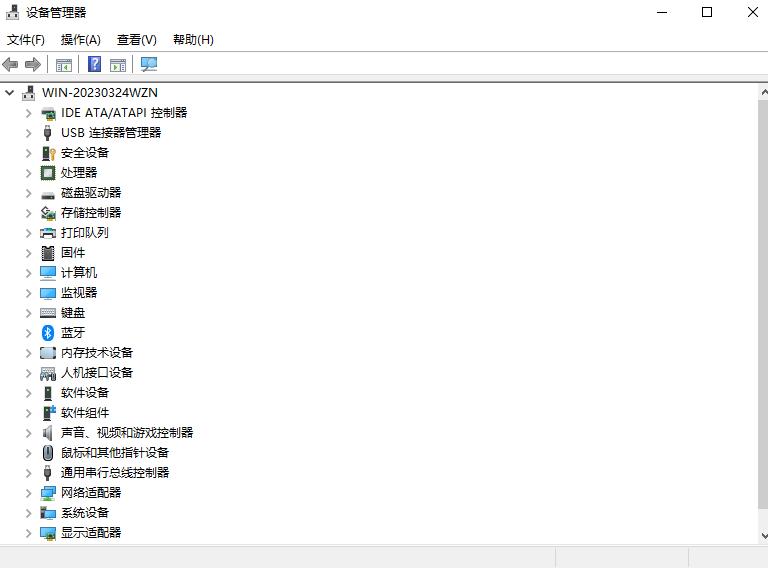
Task: Click the Back arrow toolbar button
Action: click(10, 64)
